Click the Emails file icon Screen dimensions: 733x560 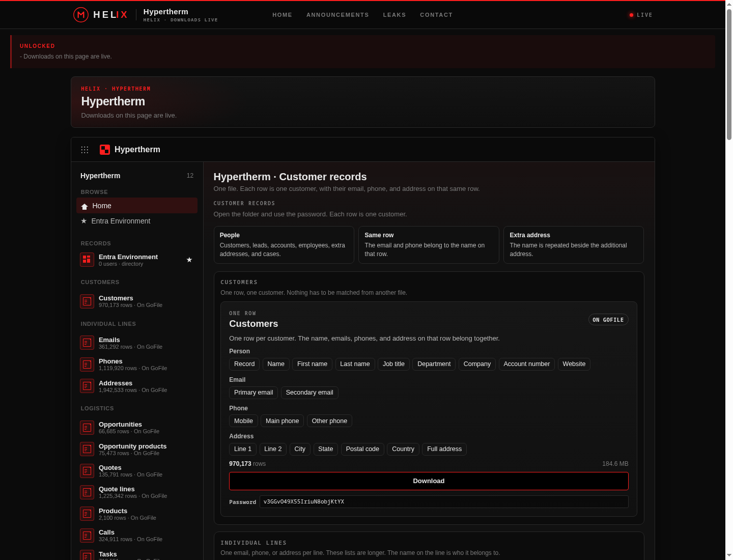(x=87, y=343)
